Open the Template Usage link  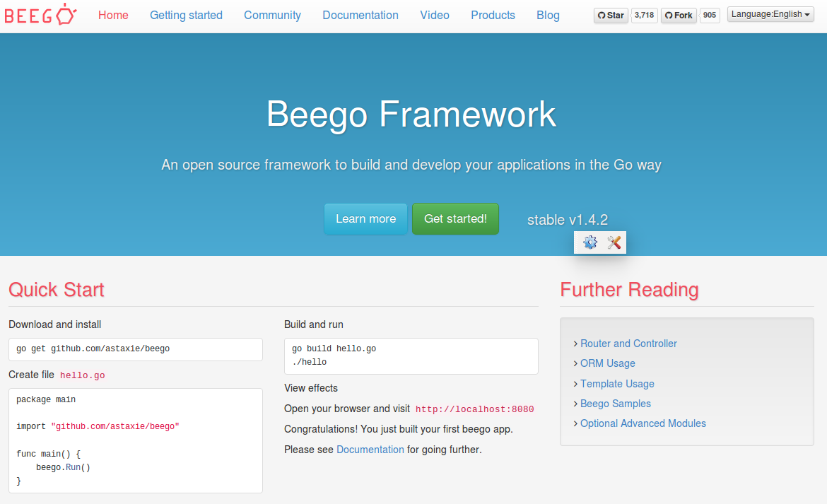coord(617,384)
